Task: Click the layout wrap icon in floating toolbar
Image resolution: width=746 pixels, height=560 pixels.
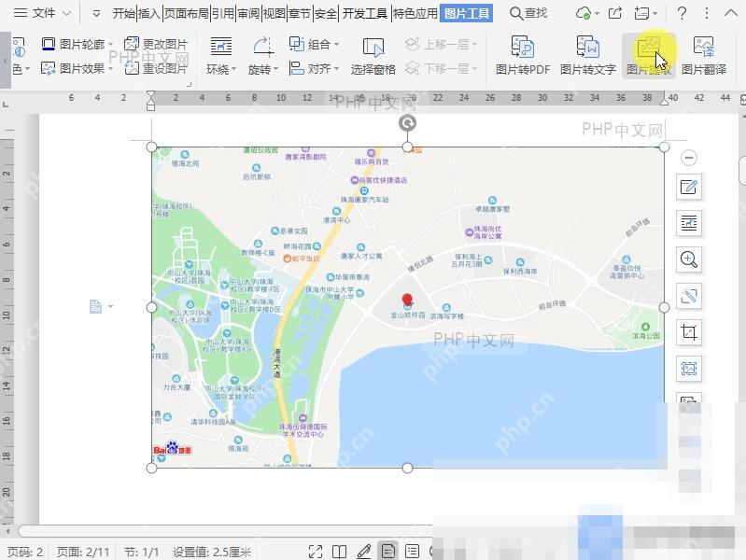Action: pos(688,223)
